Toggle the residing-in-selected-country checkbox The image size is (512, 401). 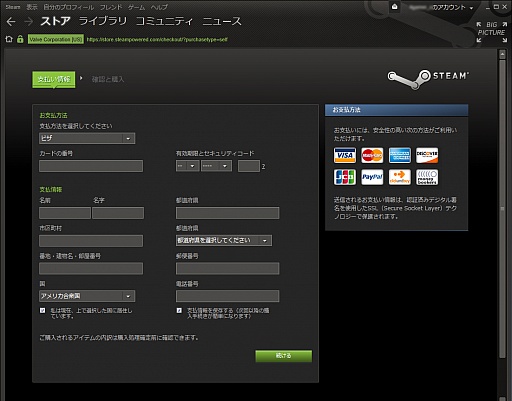pos(43,310)
